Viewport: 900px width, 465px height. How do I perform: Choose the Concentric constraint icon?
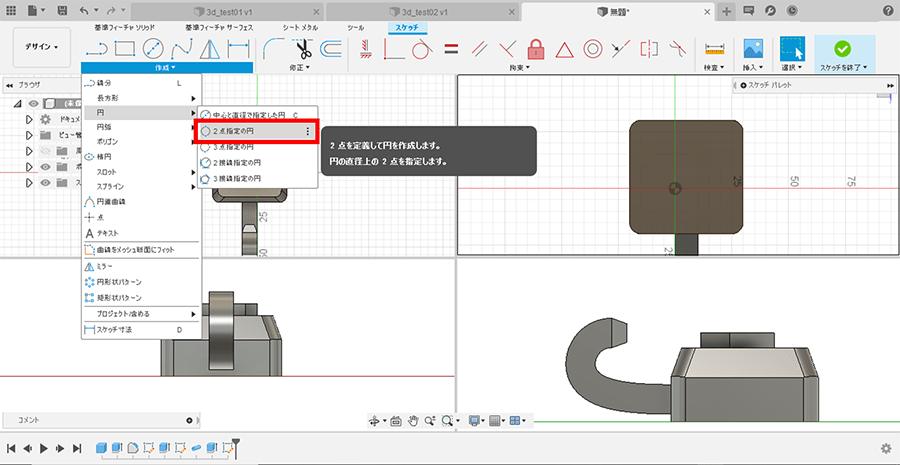click(592, 48)
